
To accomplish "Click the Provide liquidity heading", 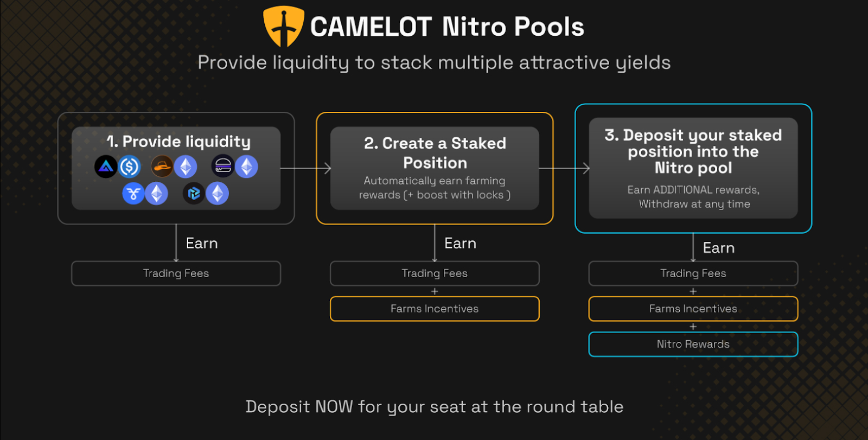I will tap(178, 142).
